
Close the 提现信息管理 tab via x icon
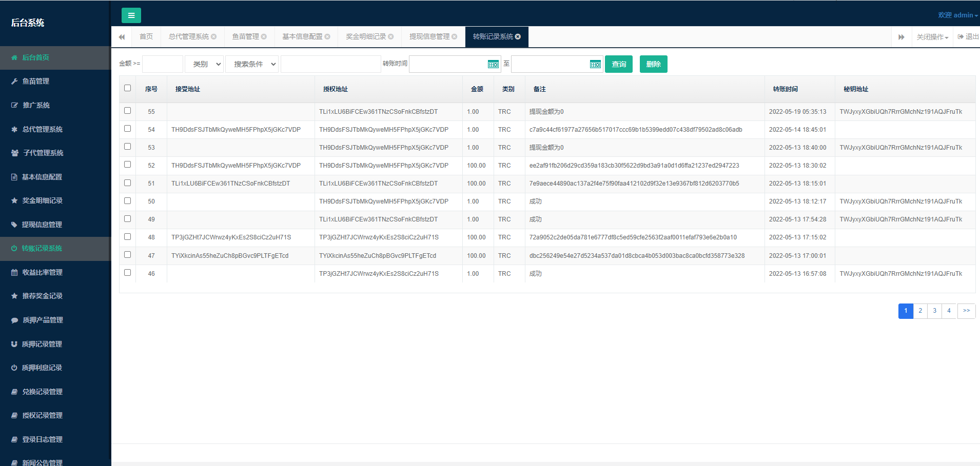(x=455, y=36)
